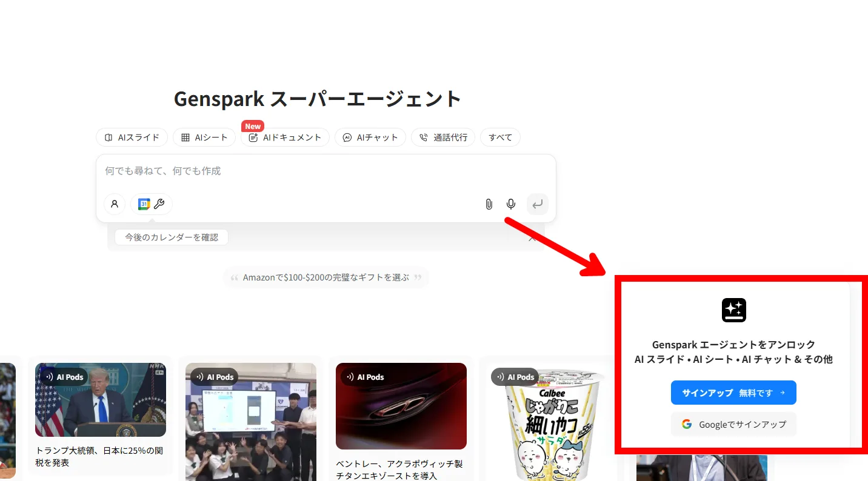Activate the microphone voice input icon
The height and width of the screenshot is (481, 868).
pos(511,204)
